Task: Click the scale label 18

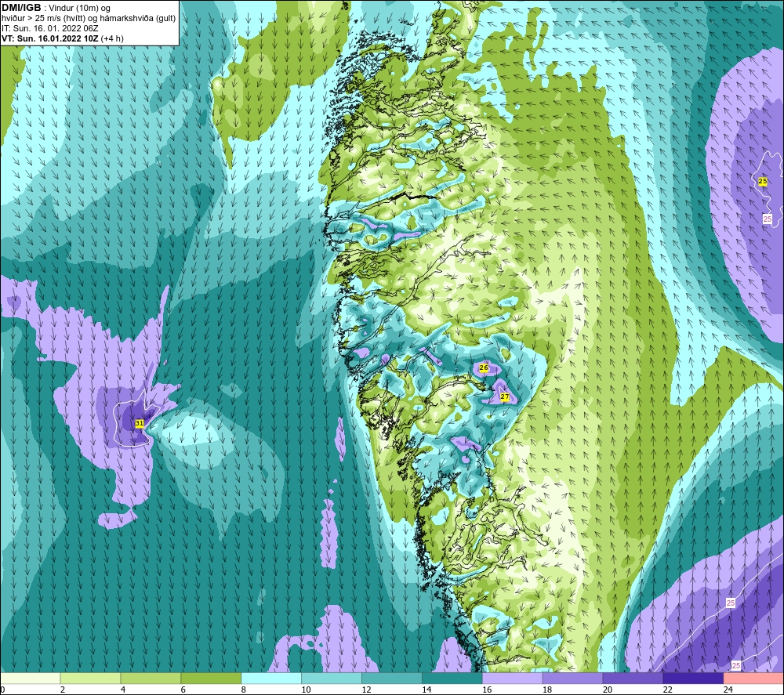Action: pos(547,690)
